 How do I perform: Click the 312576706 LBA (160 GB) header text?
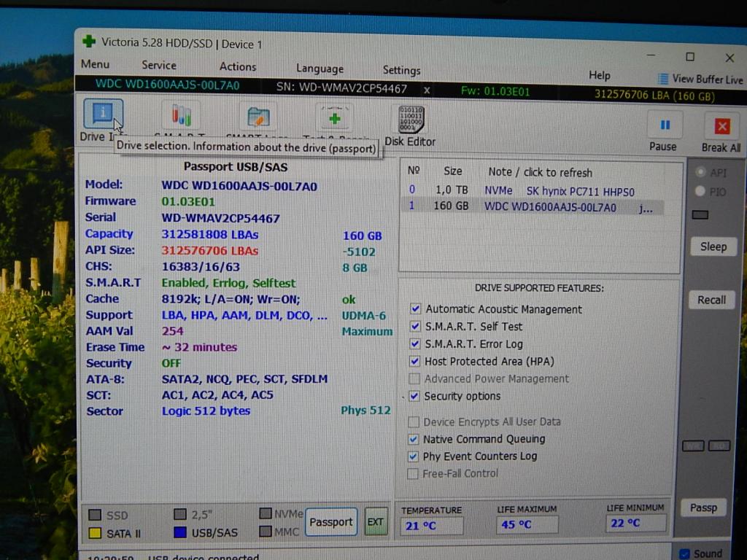(654, 96)
